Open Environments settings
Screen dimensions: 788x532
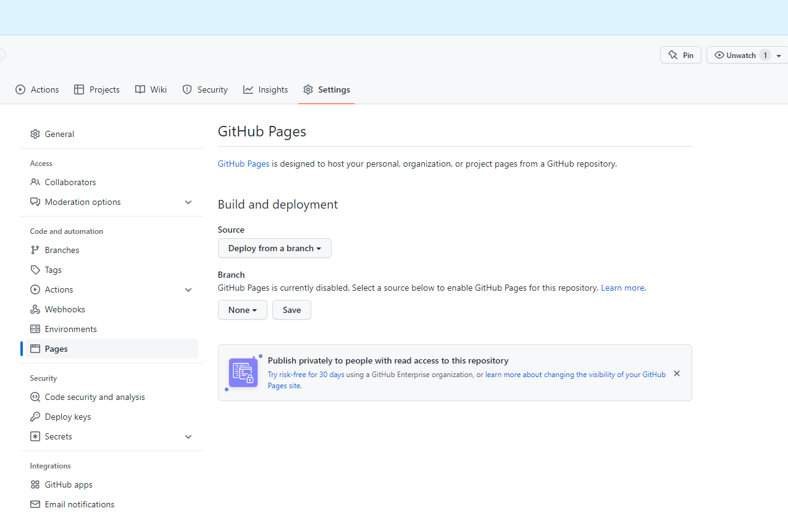point(112,329)
